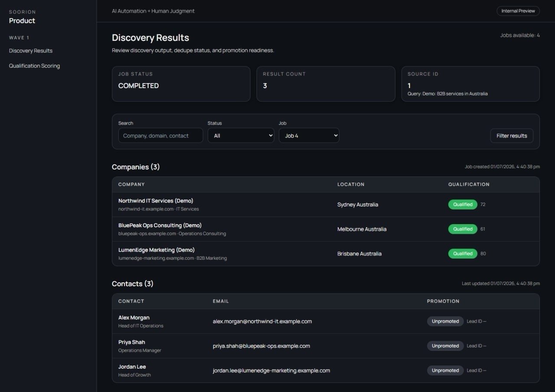
Task: Select the Source ID card
Action: [x=470, y=84]
